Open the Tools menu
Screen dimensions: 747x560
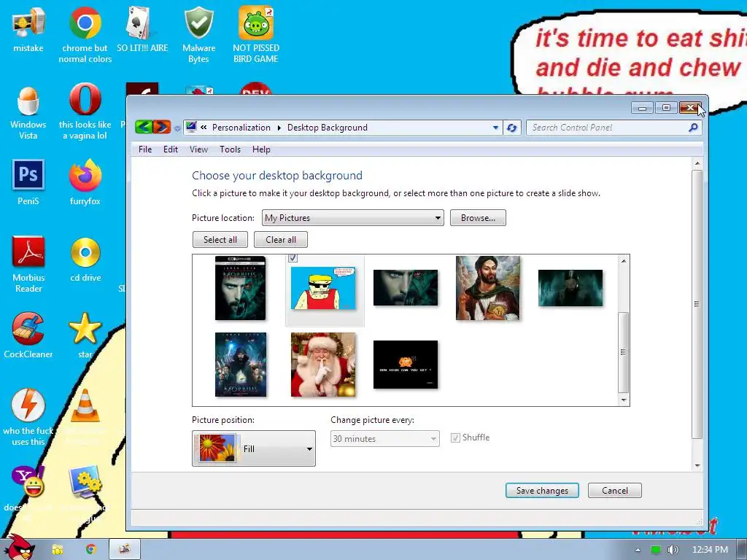pos(230,149)
